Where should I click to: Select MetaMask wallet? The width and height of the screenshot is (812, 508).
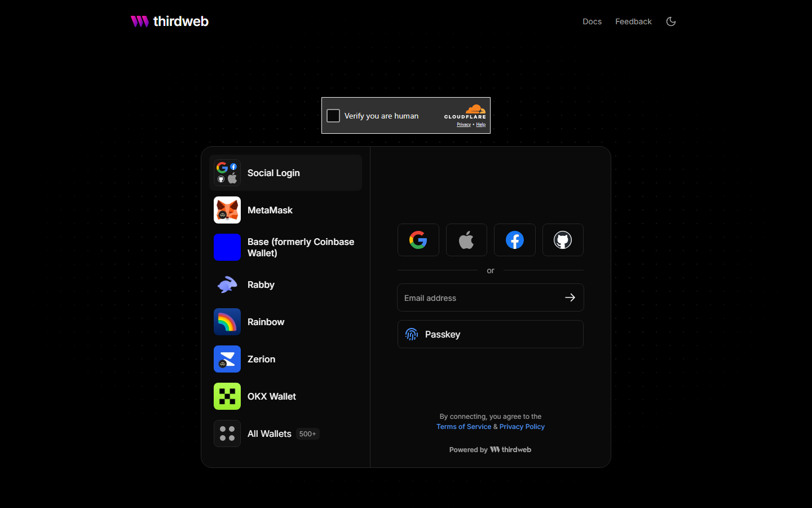coord(285,210)
